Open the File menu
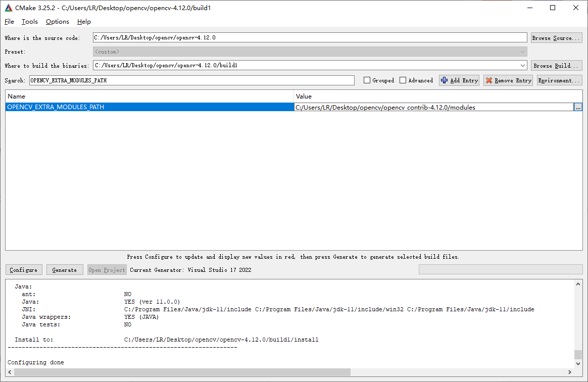This screenshot has width=588, height=382. pos(10,22)
